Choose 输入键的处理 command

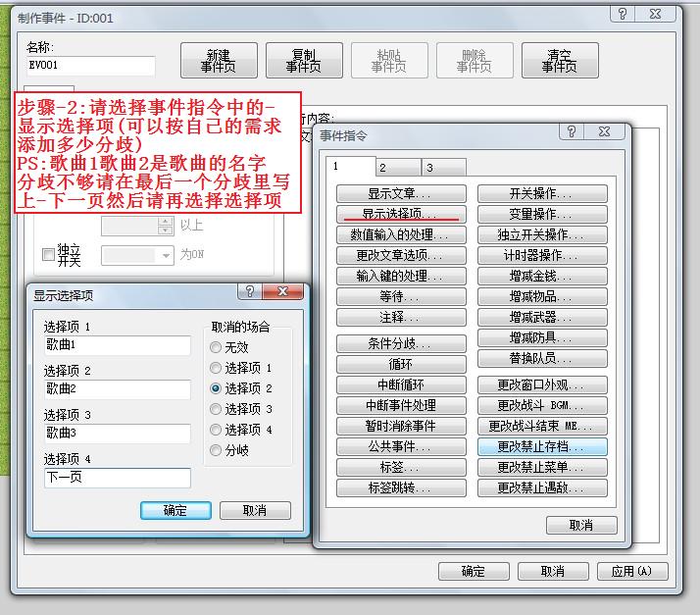[401, 276]
